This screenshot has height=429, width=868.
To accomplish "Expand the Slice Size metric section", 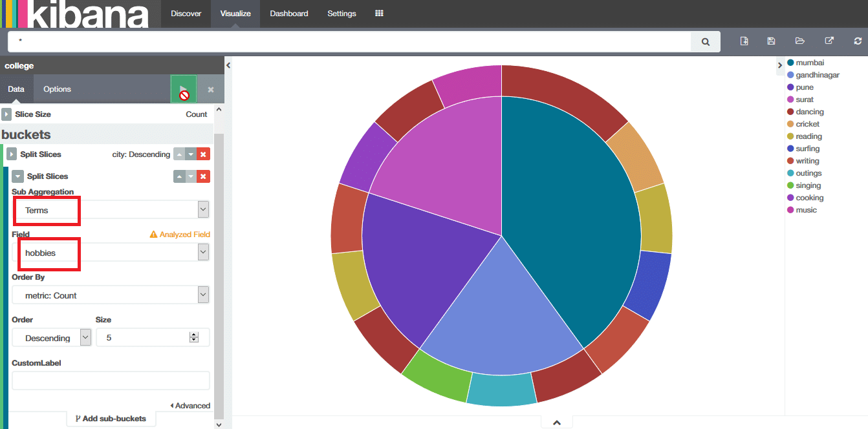I will click(x=6, y=114).
